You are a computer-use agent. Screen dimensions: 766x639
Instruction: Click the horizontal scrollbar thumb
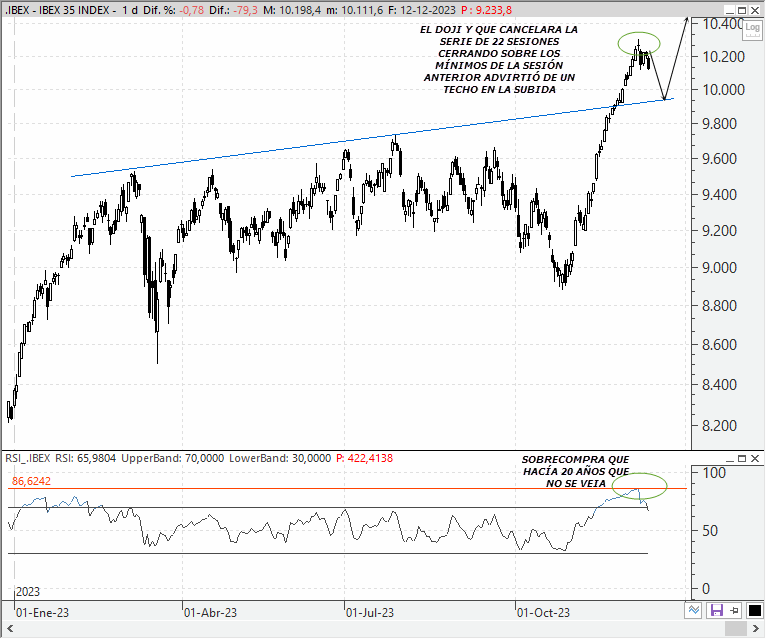coord(735,628)
